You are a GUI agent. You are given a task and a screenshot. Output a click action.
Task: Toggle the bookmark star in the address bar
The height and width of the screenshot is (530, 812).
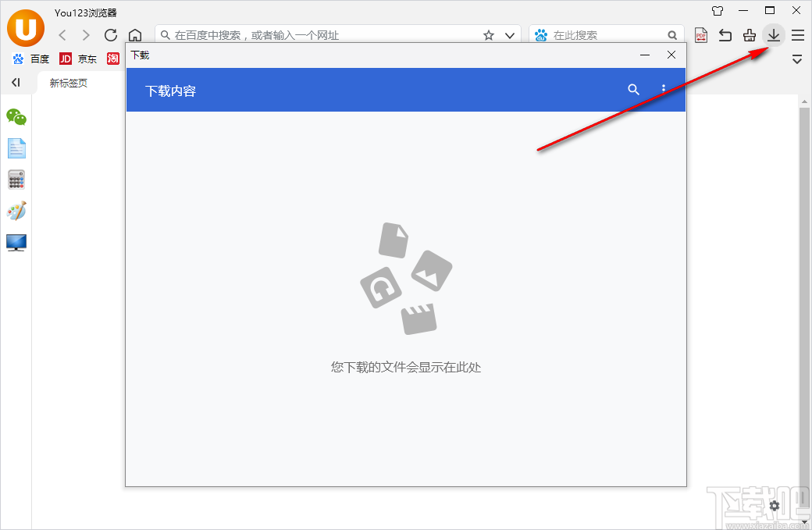click(488, 35)
